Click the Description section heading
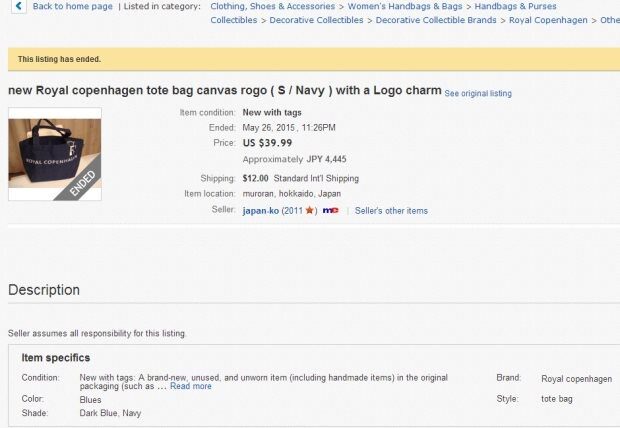 point(44,290)
